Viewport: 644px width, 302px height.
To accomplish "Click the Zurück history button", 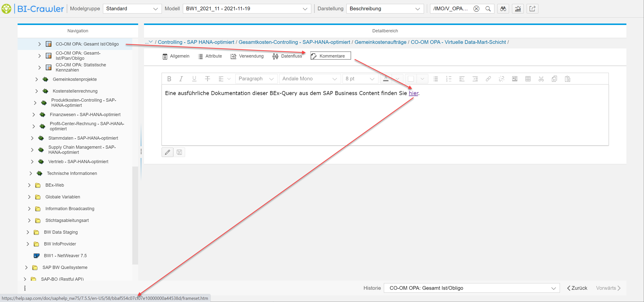I will pyautogui.click(x=577, y=288).
